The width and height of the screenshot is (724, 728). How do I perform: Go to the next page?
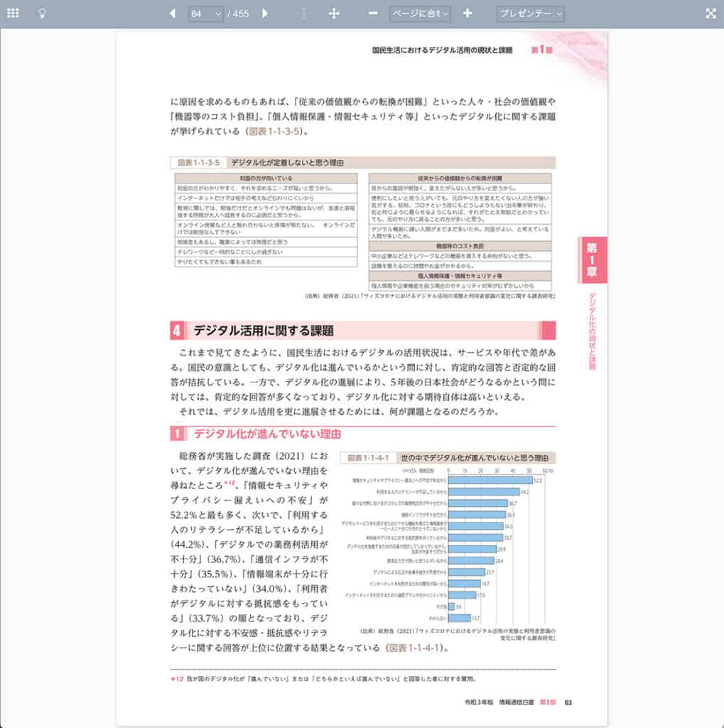tap(265, 14)
